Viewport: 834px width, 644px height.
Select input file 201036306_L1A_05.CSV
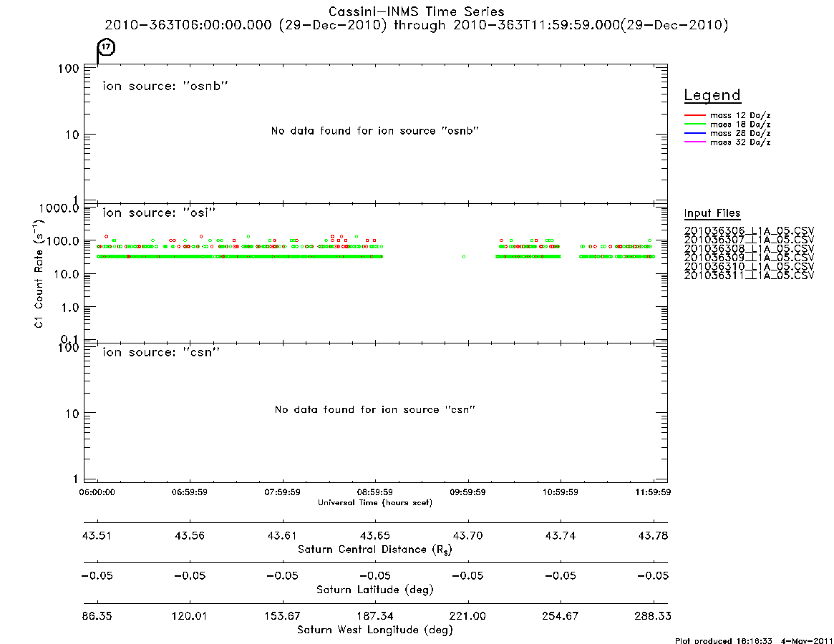tap(749, 231)
